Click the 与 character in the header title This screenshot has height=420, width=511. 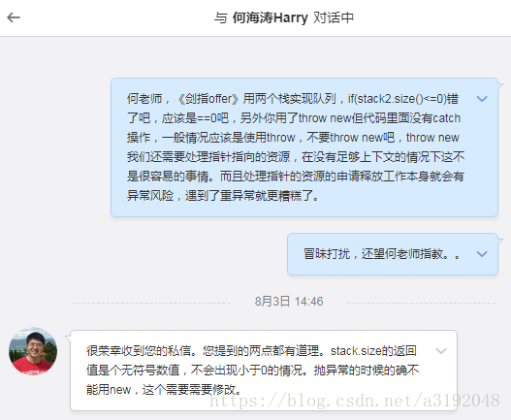click(221, 17)
